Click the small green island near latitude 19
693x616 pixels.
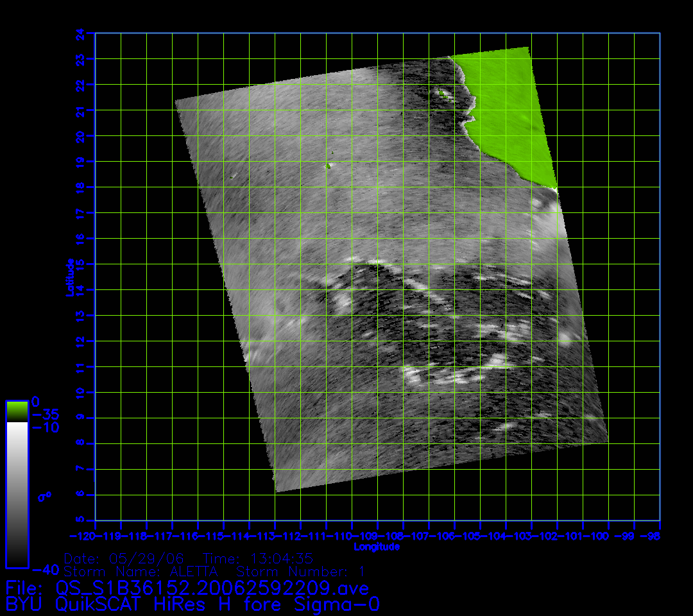(329, 166)
